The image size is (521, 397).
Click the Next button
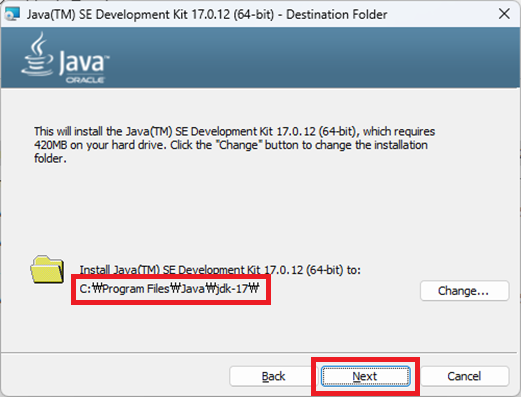tap(365, 376)
